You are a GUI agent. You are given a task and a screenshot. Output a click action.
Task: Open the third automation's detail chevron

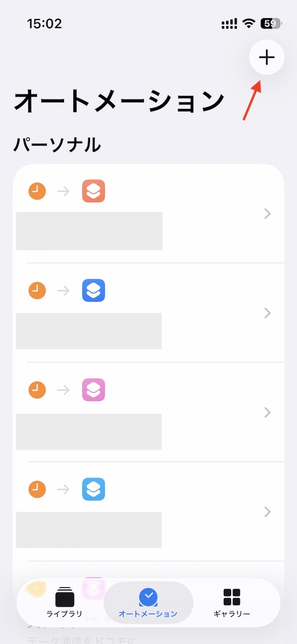[x=267, y=413]
